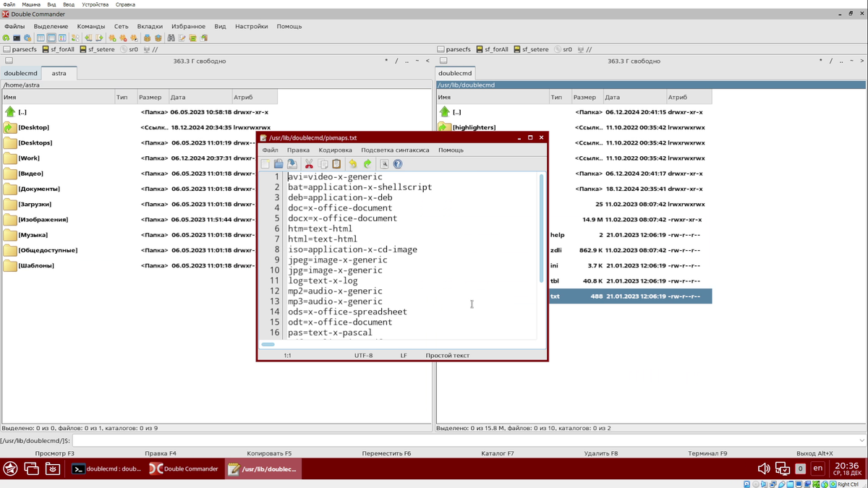Click the show desktop windows icon on the taskbar
Image resolution: width=868 pixels, height=488 pixels.
point(31,468)
